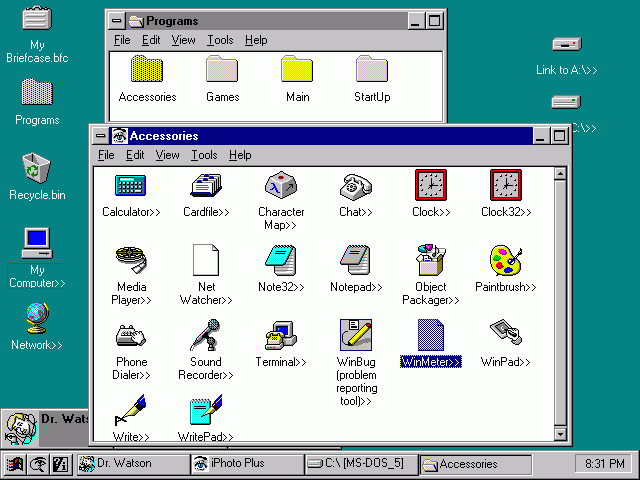The height and width of the screenshot is (480, 640).
Task: Select My Briefcase.bfc desktop icon
Action: 37,18
